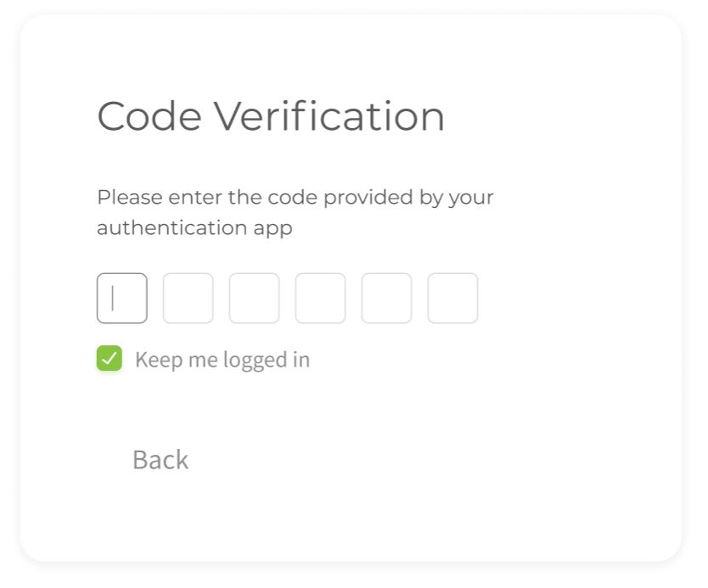This screenshot has width=708, height=588.
Task: Go back using the Back link
Action: [x=160, y=460]
